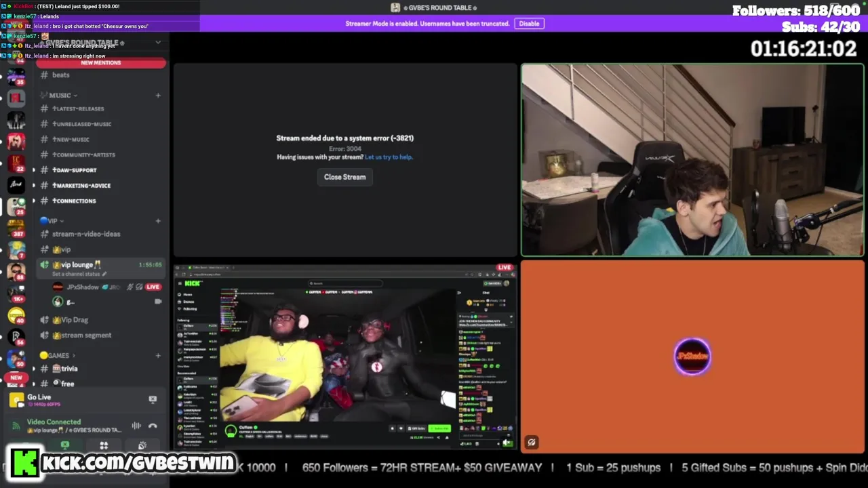Open server icon with 35 badge
The height and width of the screenshot is (488, 868).
(16, 76)
